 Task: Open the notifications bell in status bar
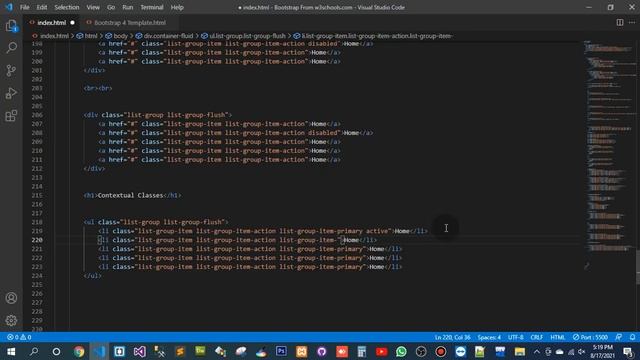tap(632, 337)
